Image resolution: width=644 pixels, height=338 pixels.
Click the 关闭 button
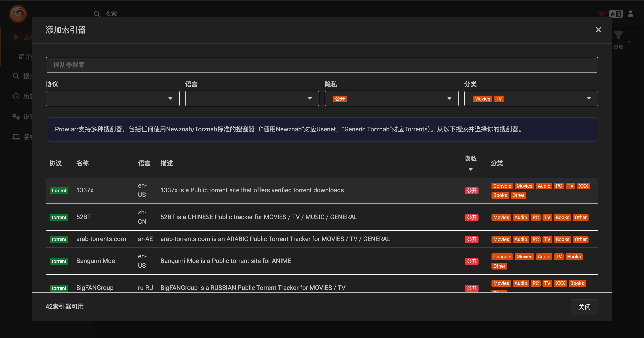pyautogui.click(x=584, y=307)
